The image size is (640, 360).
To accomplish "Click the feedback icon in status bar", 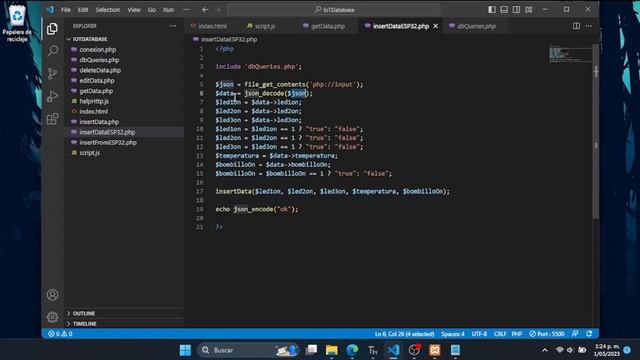I will click(575, 333).
